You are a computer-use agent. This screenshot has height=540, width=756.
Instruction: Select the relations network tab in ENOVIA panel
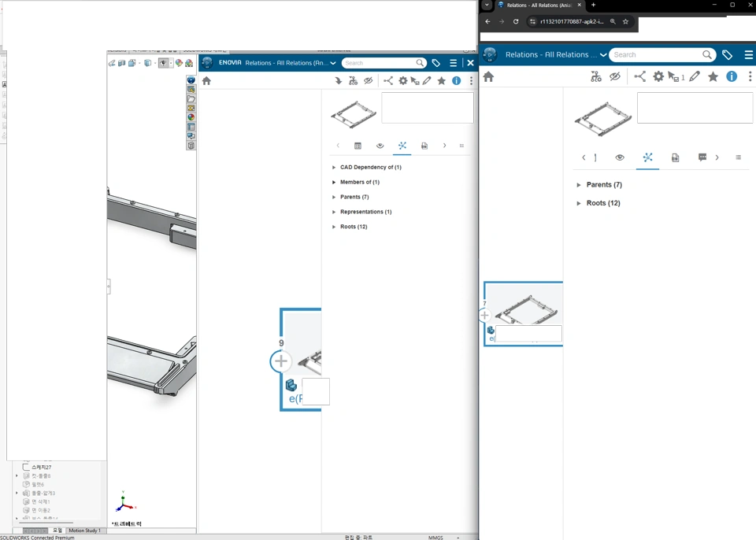[x=402, y=146]
